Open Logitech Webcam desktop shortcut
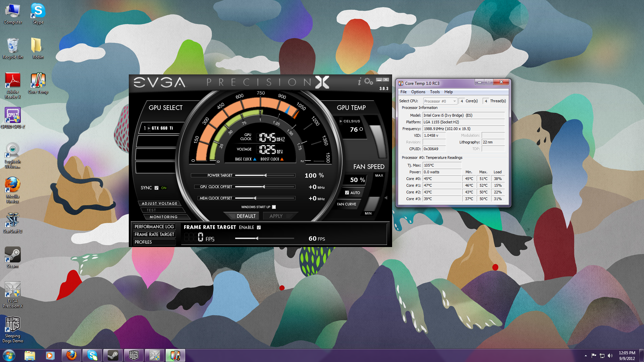The image size is (644, 362). click(x=13, y=156)
